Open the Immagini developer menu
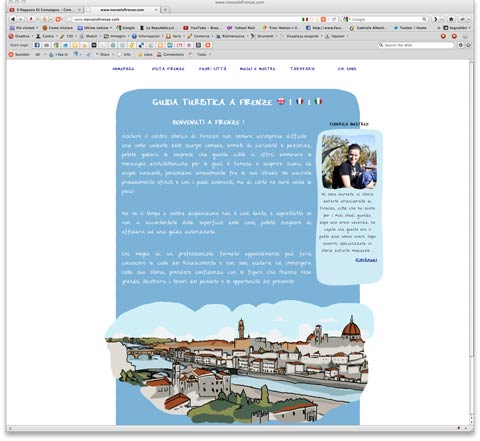480x441 pixels. 117,36
